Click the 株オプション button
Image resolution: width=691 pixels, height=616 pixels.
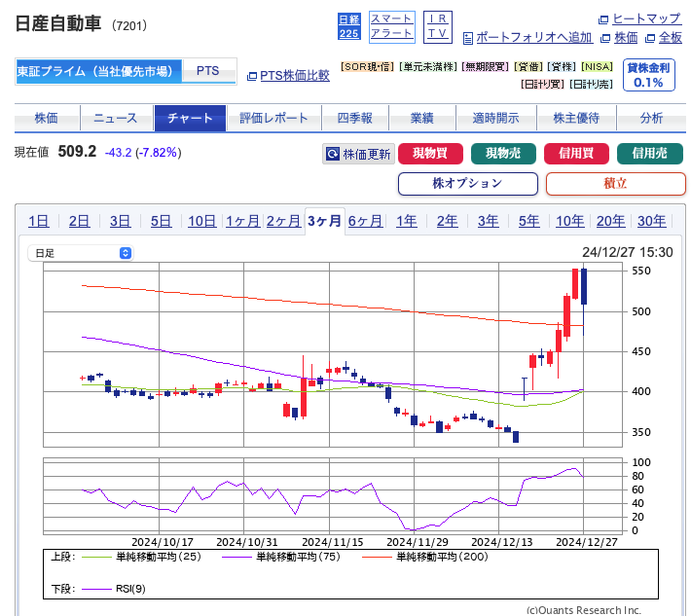coord(467,183)
